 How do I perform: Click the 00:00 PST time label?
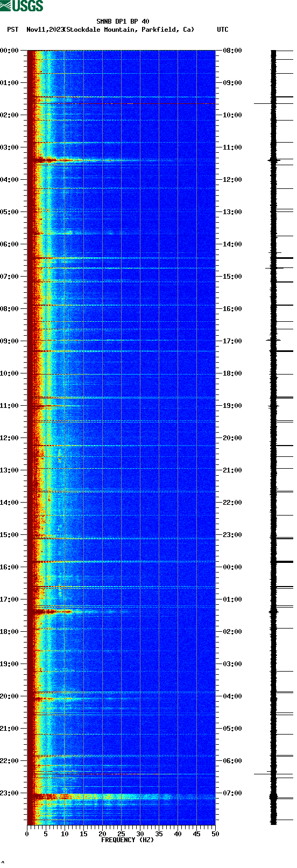coord(9,51)
